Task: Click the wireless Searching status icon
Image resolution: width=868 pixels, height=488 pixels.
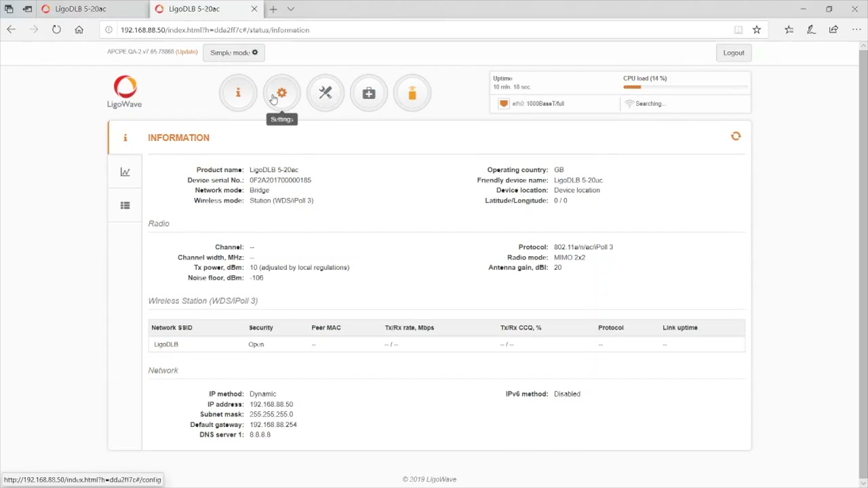Action: pos(629,104)
